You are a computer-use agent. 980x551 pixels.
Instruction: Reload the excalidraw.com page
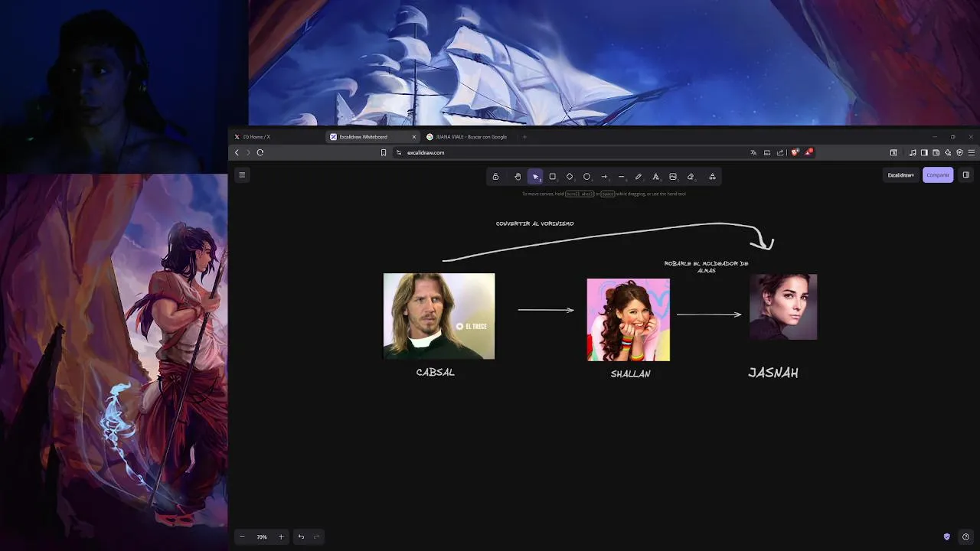[x=260, y=152]
